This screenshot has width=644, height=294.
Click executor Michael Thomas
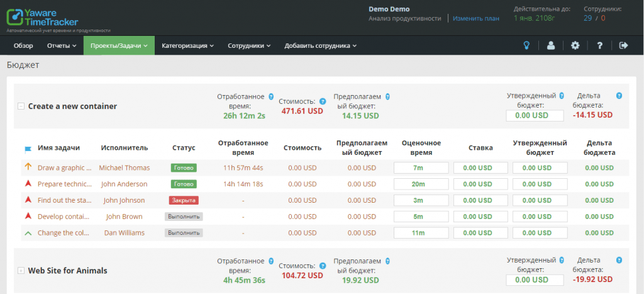pyautogui.click(x=125, y=167)
